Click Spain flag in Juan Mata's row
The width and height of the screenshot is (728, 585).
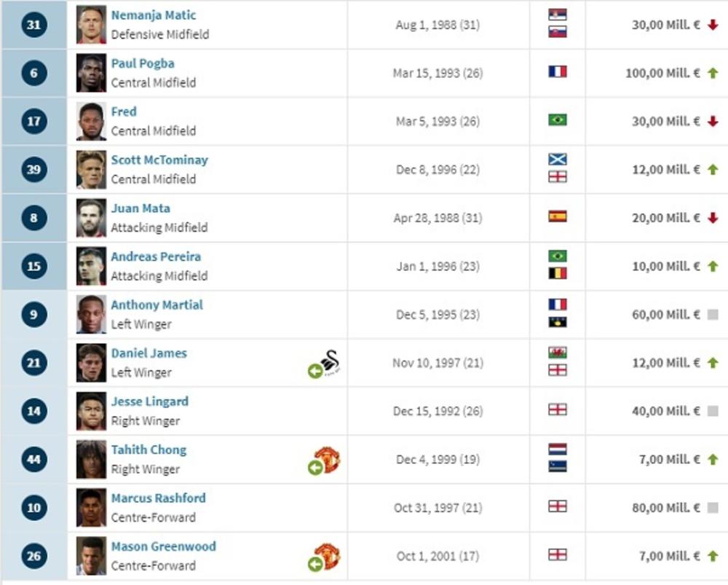tap(558, 216)
